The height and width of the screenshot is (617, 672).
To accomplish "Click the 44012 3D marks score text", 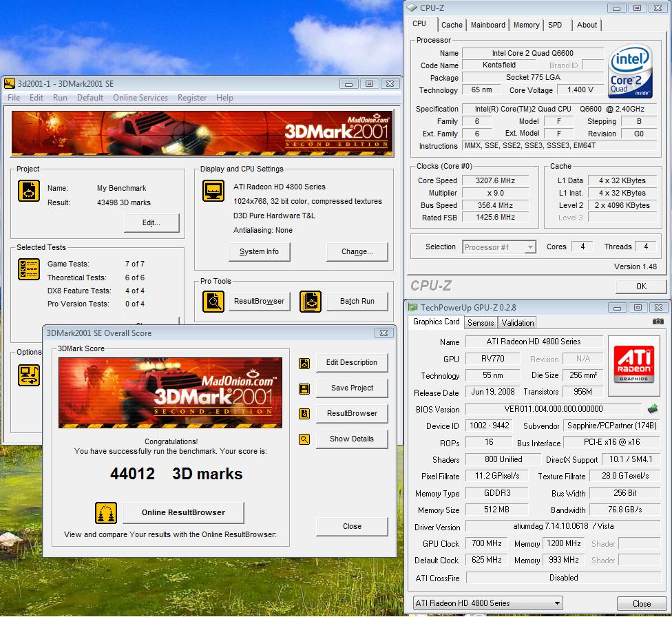I will point(176,474).
